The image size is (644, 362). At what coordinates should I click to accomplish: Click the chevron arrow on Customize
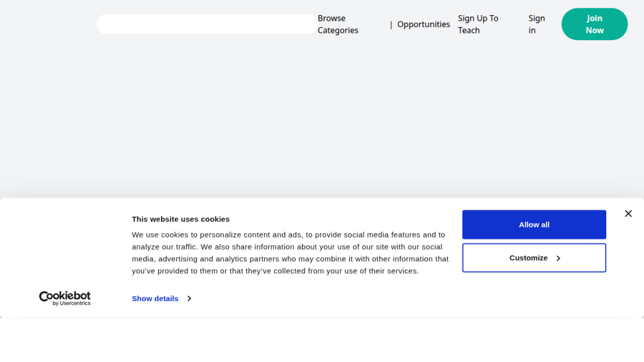[558, 258]
